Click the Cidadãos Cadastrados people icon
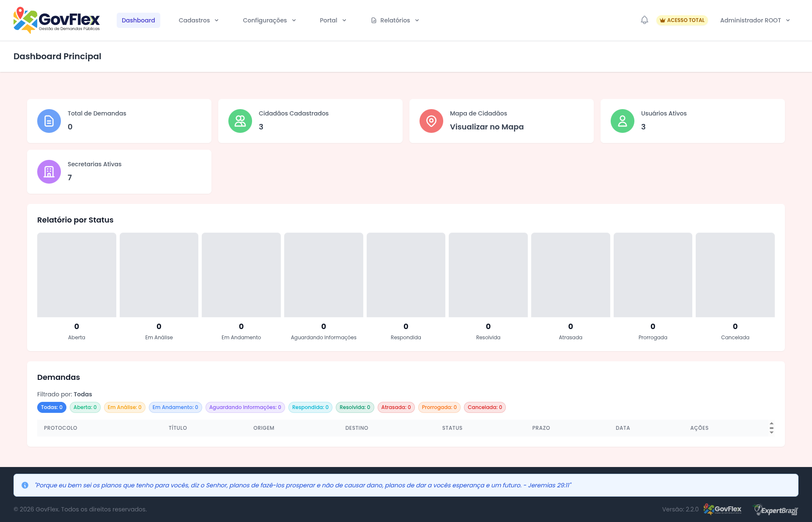The height and width of the screenshot is (522, 812). (240, 121)
